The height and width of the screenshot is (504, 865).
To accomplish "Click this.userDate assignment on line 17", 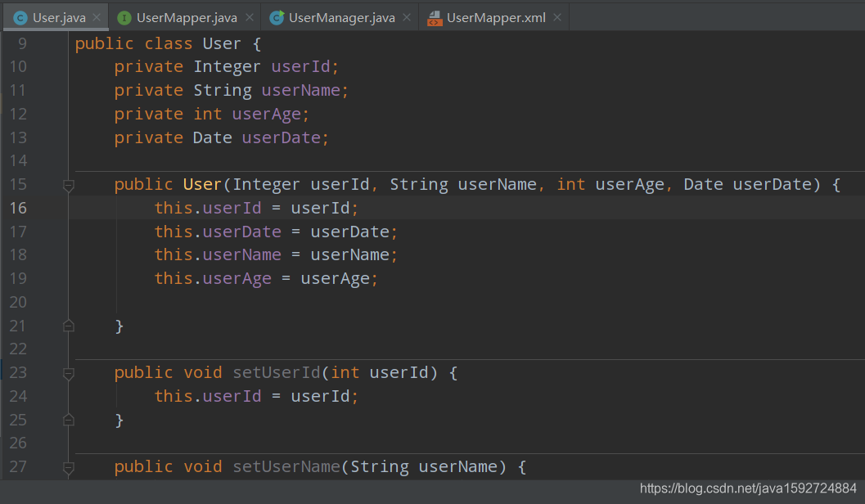I will coord(276,232).
